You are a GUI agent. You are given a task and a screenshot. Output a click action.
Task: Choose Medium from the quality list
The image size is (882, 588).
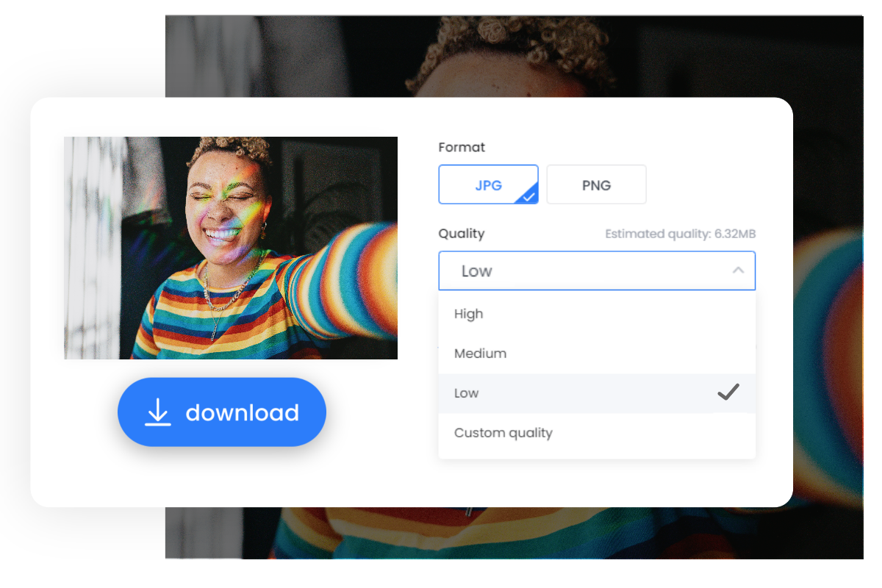pyautogui.click(x=480, y=354)
